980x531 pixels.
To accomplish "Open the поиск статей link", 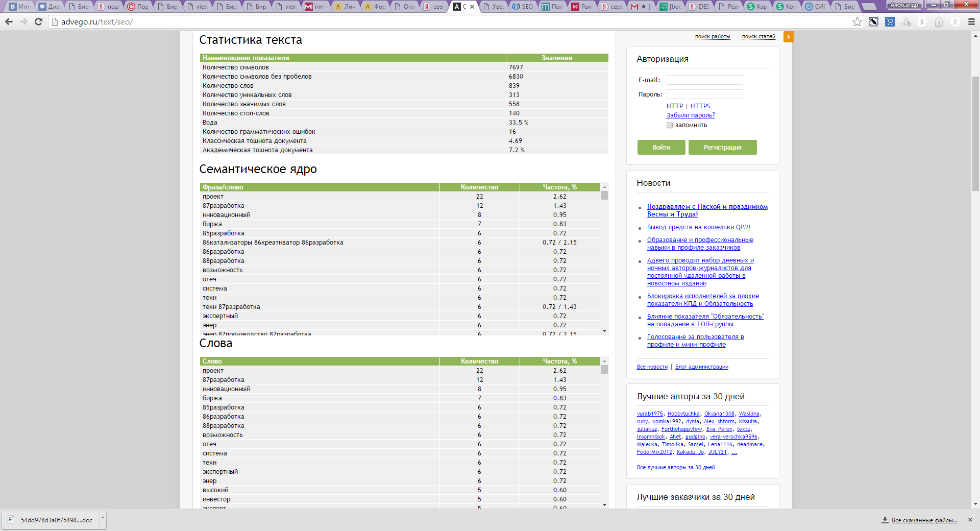I will click(758, 37).
